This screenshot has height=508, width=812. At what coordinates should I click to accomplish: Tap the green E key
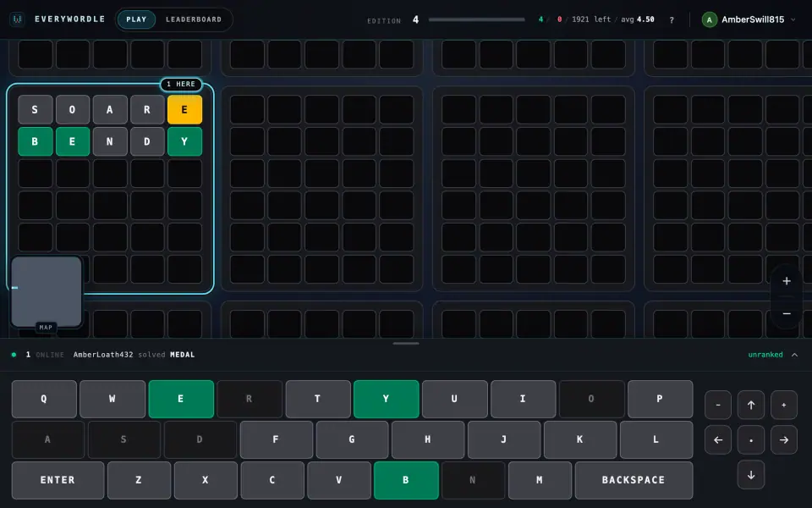[x=181, y=399]
